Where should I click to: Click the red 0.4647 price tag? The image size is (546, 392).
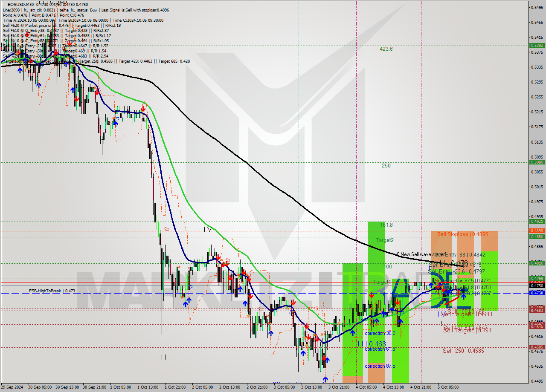(x=536, y=324)
